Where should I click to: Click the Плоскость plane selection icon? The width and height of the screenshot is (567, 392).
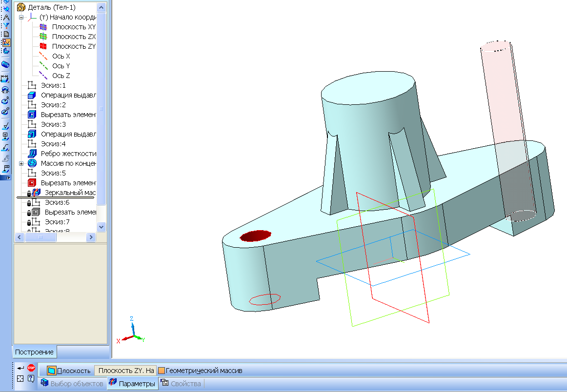tap(52, 371)
